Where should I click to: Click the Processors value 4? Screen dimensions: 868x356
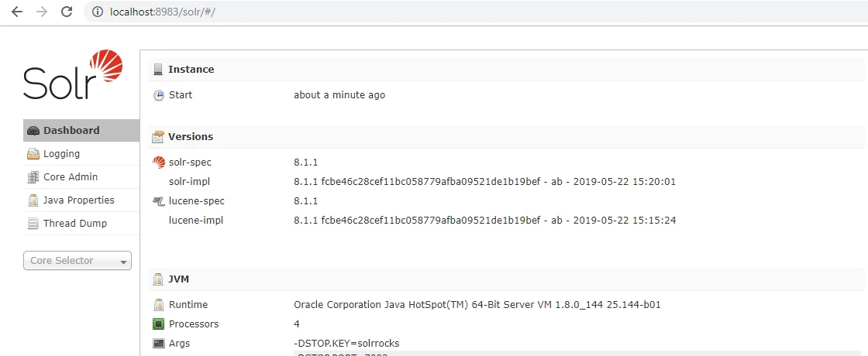(x=297, y=324)
